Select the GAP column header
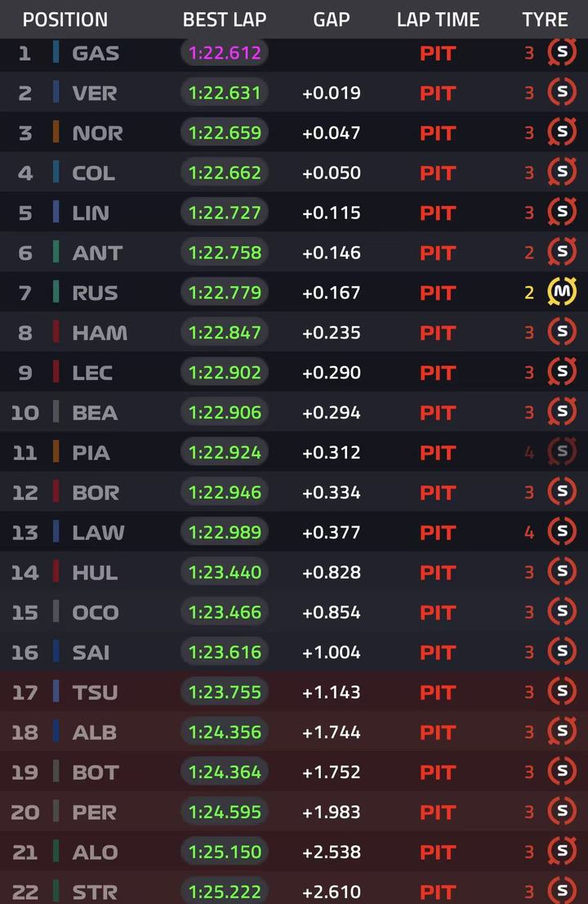 tap(331, 20)
